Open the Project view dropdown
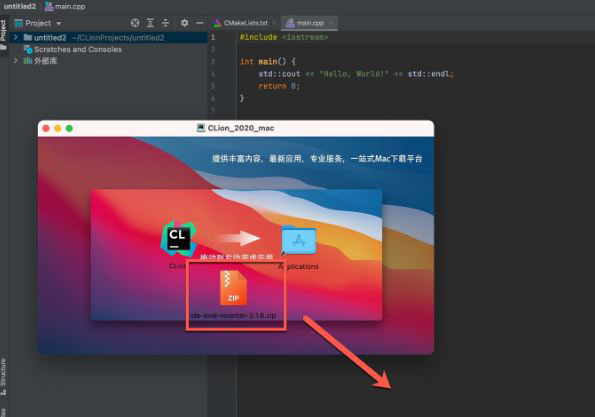 pos(59,23)
